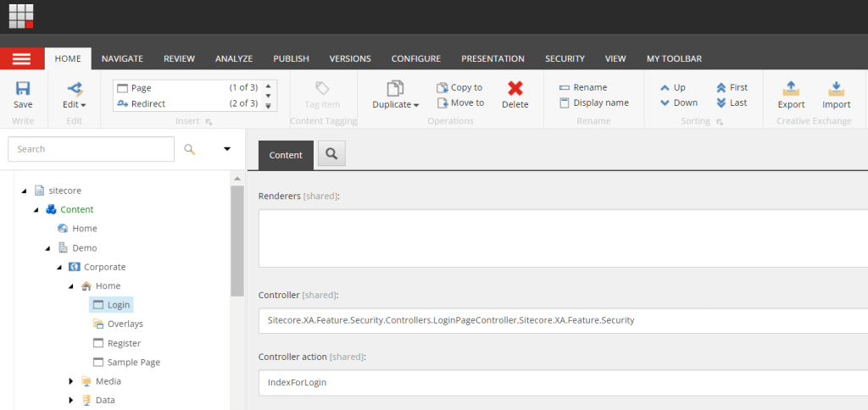The width and height of the screenshot is (868, 410).
Task: Select the Sample Page tree item
Action: (x=133, y=362)
